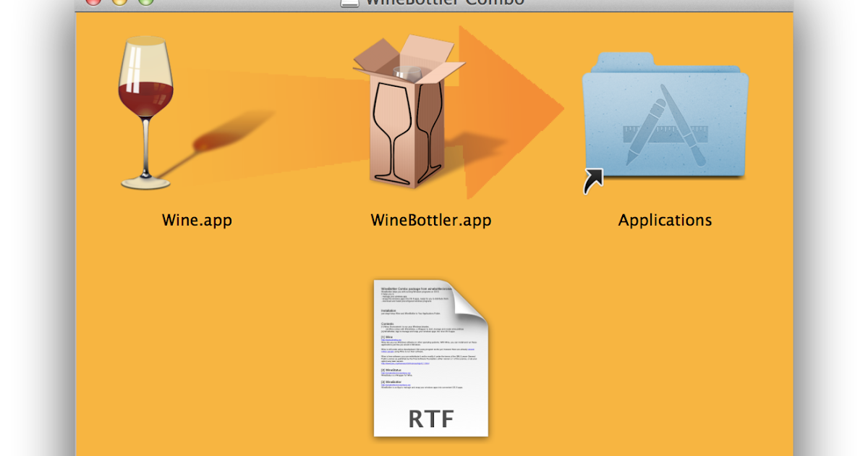
Task: Click the yellow minimize window button
Action: point(119,1)
